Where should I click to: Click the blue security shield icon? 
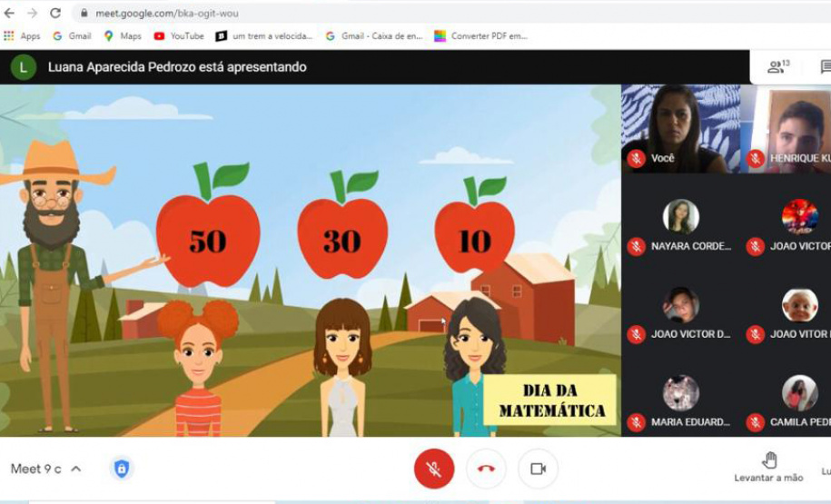point(122,469)
